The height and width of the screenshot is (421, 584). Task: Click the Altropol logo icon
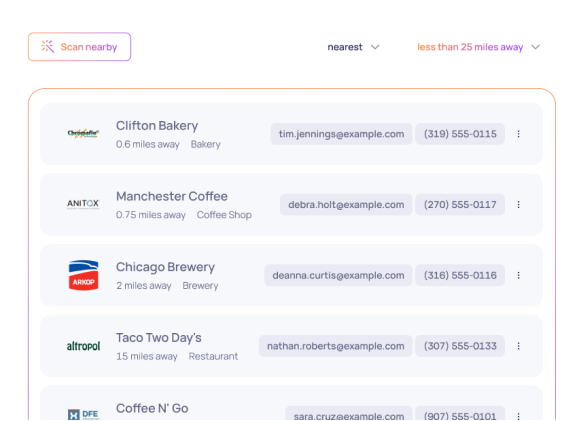click(83, 346)
